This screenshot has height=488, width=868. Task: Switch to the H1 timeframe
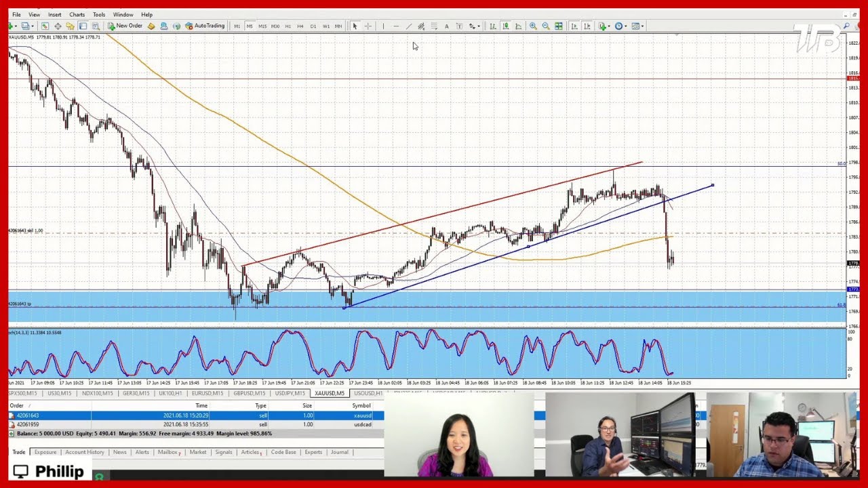[288, 26]
